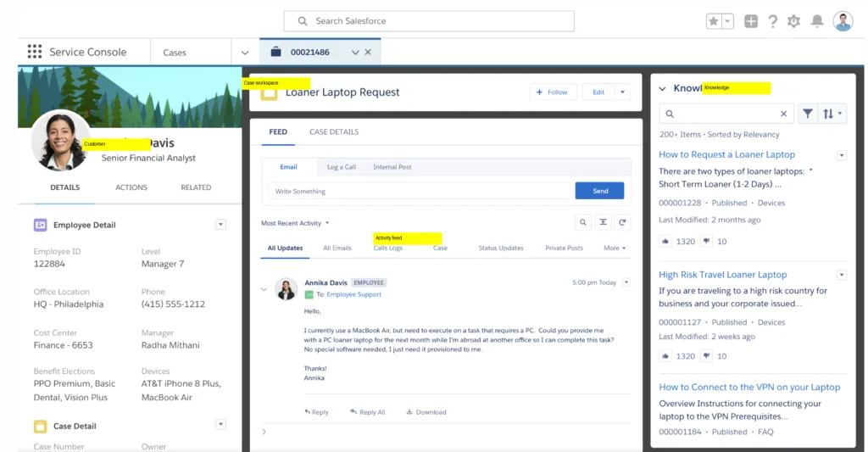
Task: Click the feed search magnifier icon
Action: [x=583, y=222]
